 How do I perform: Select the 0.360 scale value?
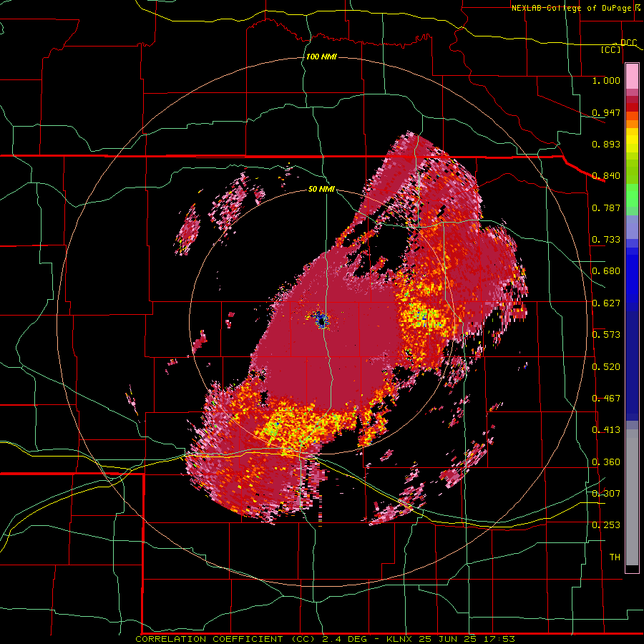606,462
